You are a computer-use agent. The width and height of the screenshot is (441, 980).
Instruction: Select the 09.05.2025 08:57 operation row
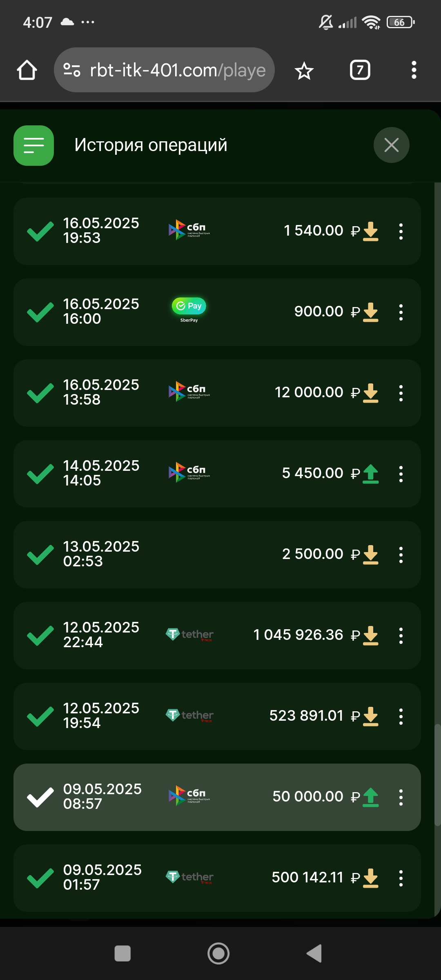tap(217, 797)
